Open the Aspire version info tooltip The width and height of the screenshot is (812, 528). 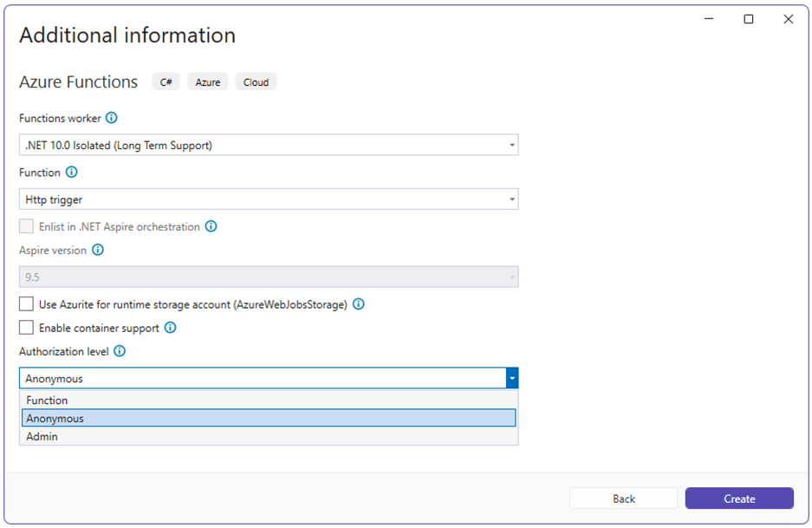(x=95, y=251)
